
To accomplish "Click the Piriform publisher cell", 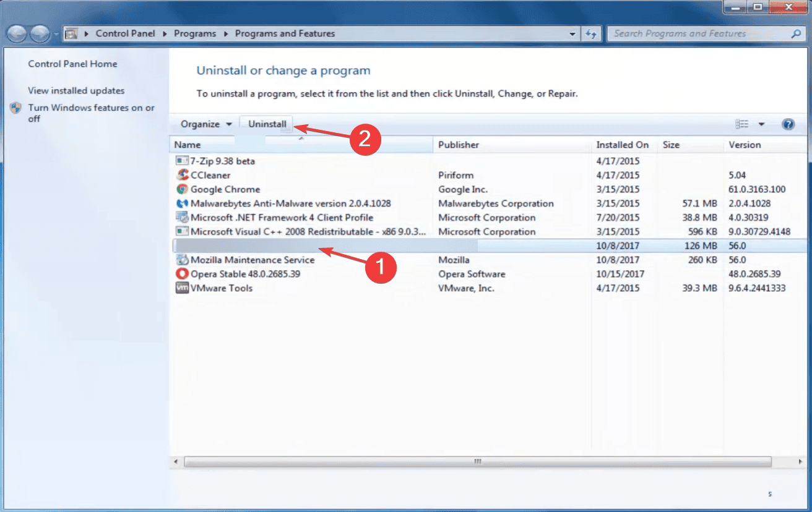I will [456, 175].
